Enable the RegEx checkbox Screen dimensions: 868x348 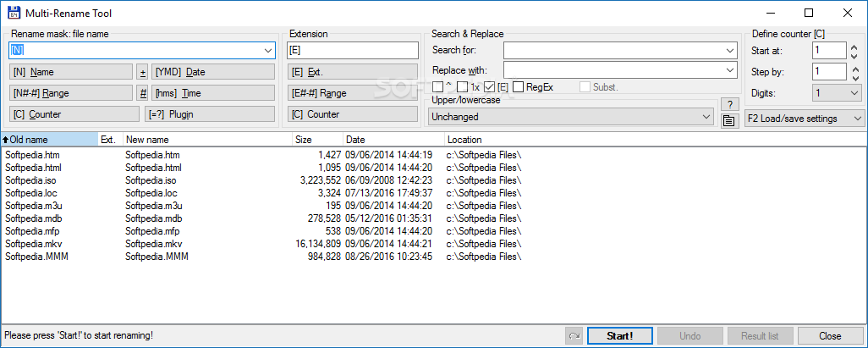click(x=518, y=87)
